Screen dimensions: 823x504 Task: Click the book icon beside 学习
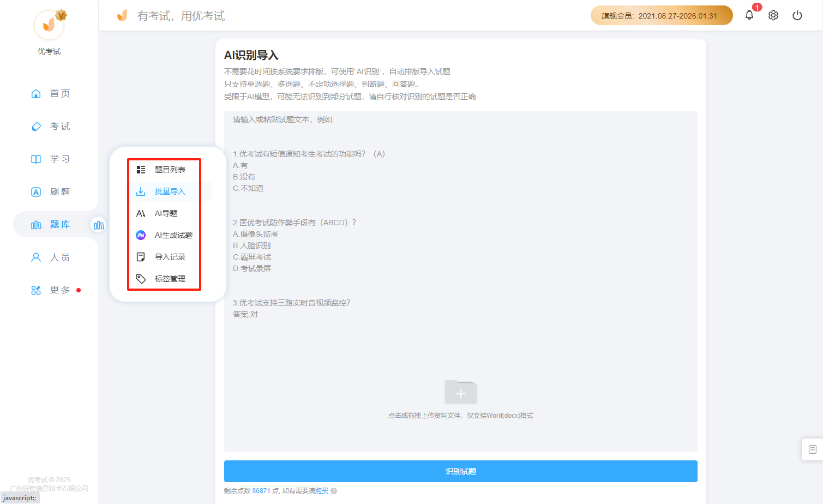[x=36, y=159]
